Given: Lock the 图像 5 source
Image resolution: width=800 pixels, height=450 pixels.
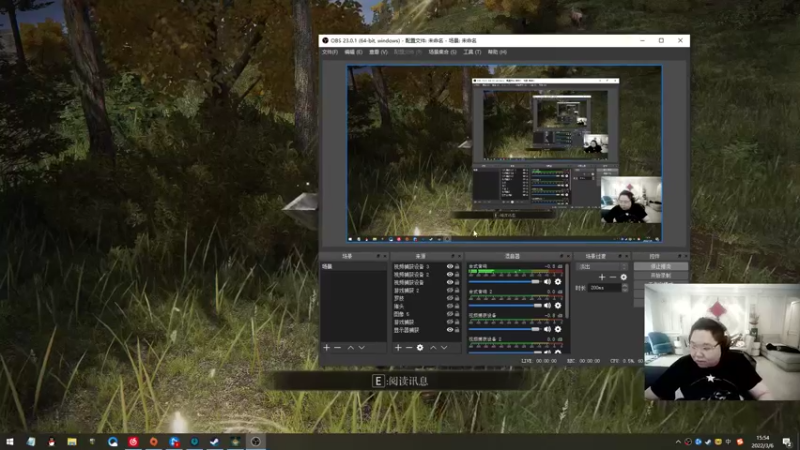Looking at the screenshot, I should point(457,314).
